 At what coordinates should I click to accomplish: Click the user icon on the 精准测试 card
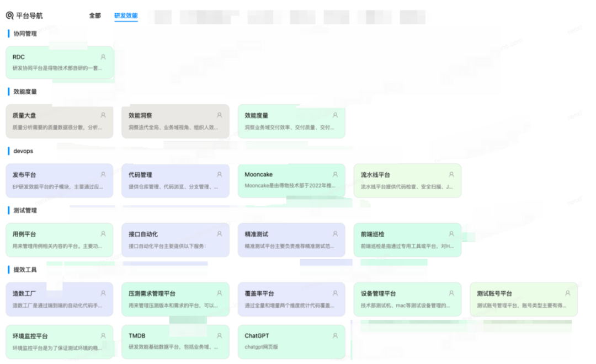(336, 234)
